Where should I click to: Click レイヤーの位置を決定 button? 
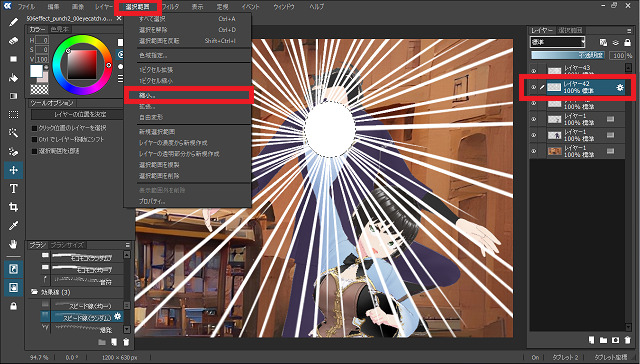[x=77, y=115]
